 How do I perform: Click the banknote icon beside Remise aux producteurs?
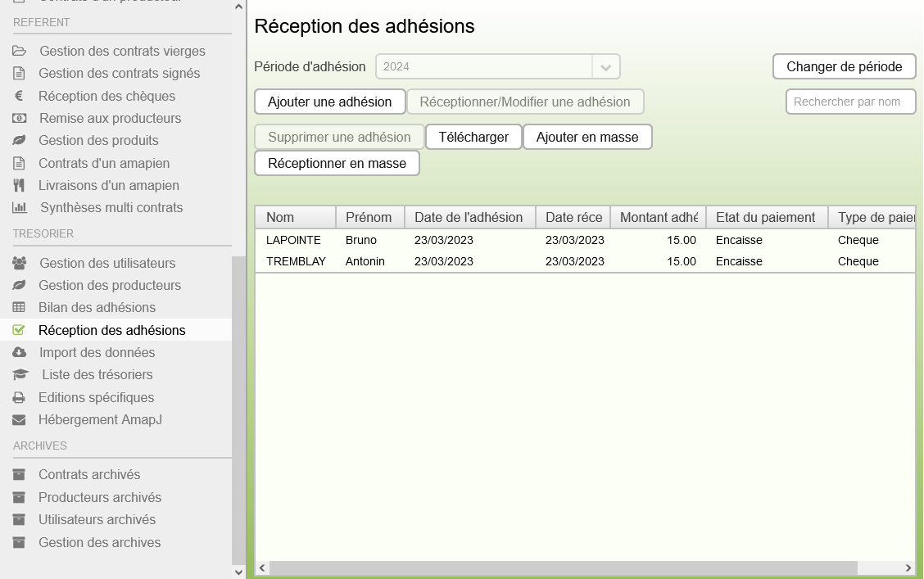coord(20,119)
